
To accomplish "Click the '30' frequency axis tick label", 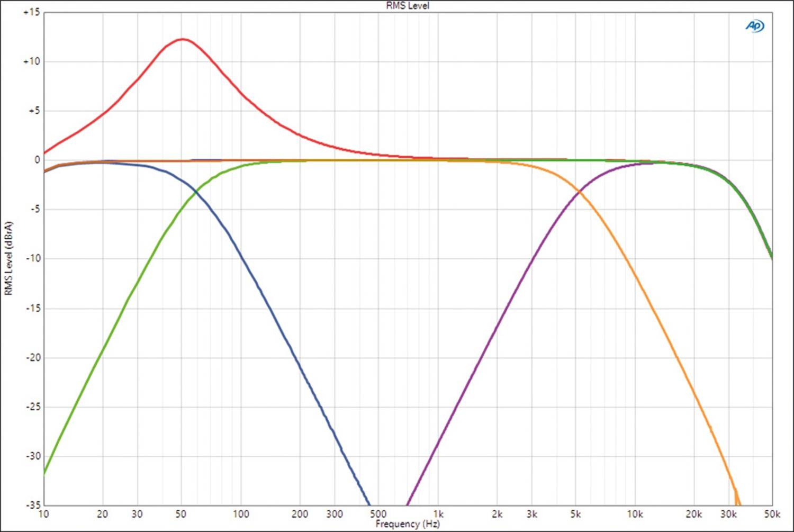I will pyautogui.click(x=137, y=514).
